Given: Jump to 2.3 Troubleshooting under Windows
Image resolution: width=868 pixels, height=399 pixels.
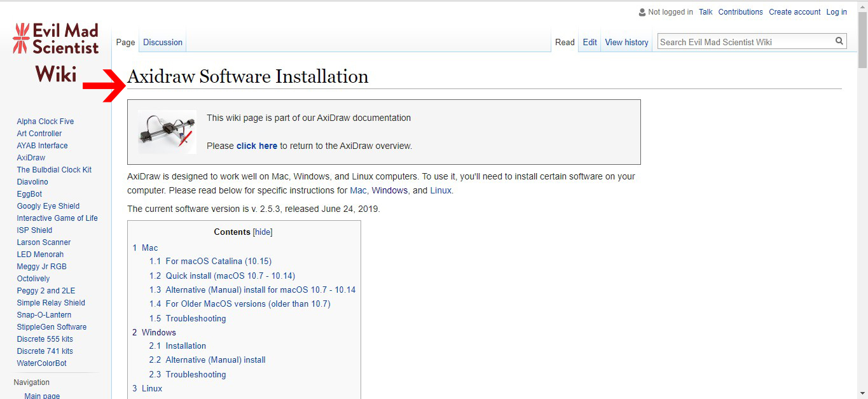Looking at the screenshot, I should (x=188, y=375).
